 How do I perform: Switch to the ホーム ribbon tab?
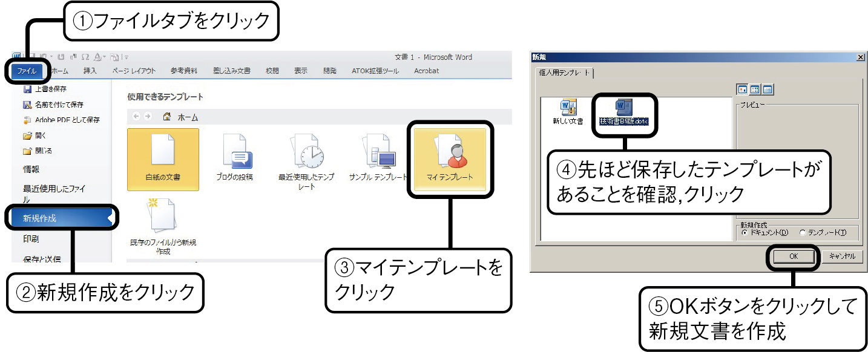coord(59,71)
